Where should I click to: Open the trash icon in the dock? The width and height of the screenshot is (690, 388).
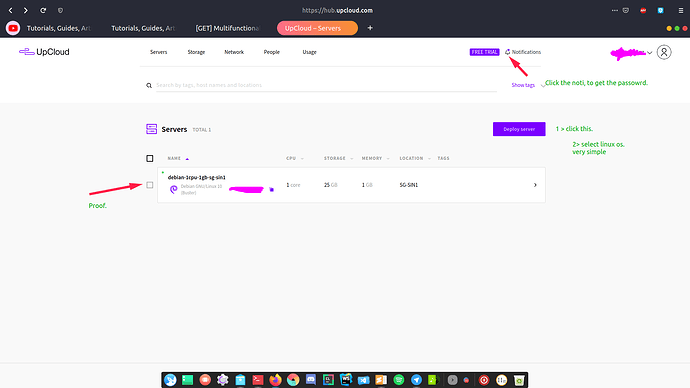[519, 380]
